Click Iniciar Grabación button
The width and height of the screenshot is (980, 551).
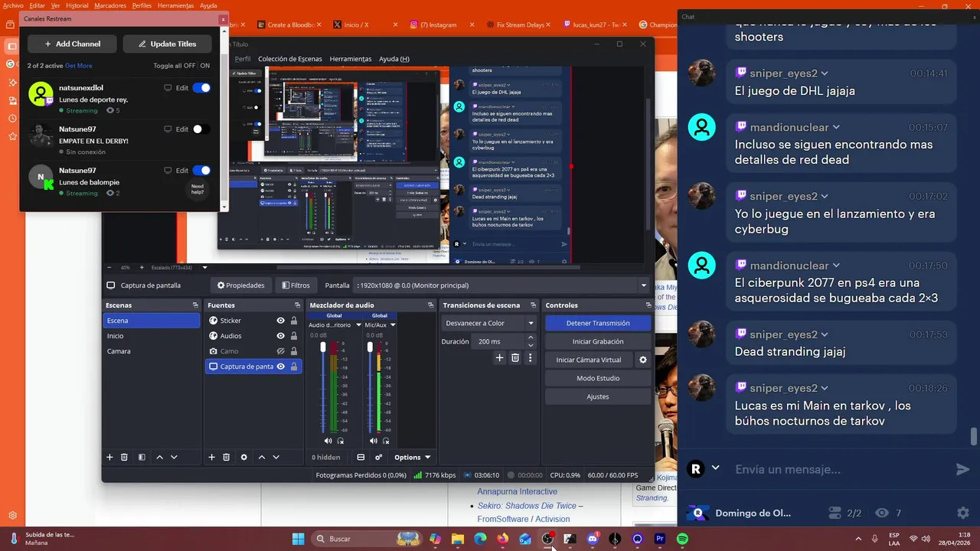[598, 341]
